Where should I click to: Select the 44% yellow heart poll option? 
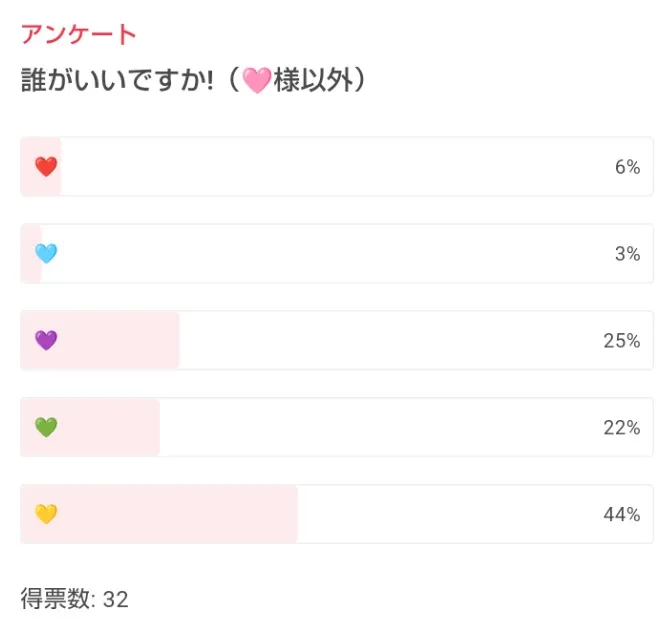pos(337,514)
